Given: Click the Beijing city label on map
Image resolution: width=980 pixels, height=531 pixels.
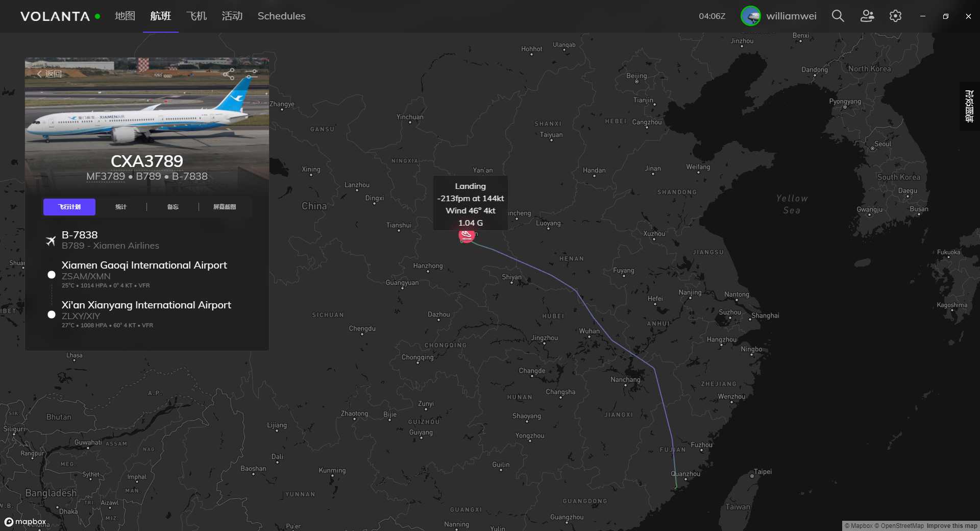Looking at the screenshot, I should point(636,76).
